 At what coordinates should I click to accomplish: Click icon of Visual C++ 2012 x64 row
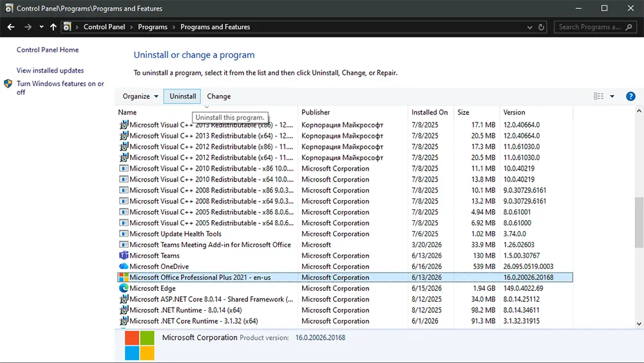pyautogui.click(x=124, y=157)
